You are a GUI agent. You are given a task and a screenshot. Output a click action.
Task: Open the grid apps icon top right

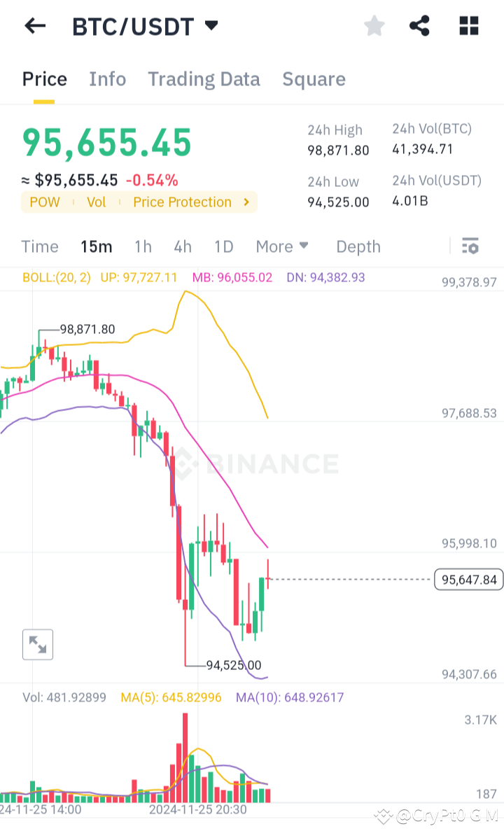[x=468, y=26]
